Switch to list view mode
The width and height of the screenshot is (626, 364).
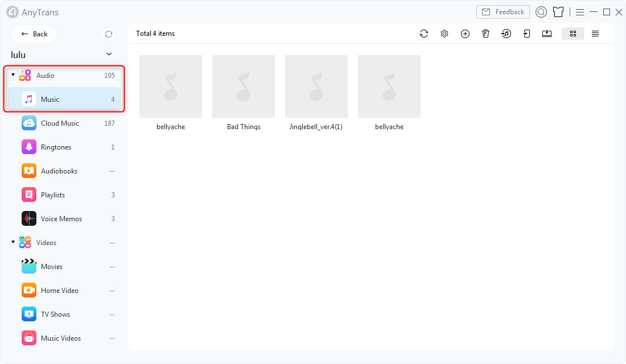595,34
